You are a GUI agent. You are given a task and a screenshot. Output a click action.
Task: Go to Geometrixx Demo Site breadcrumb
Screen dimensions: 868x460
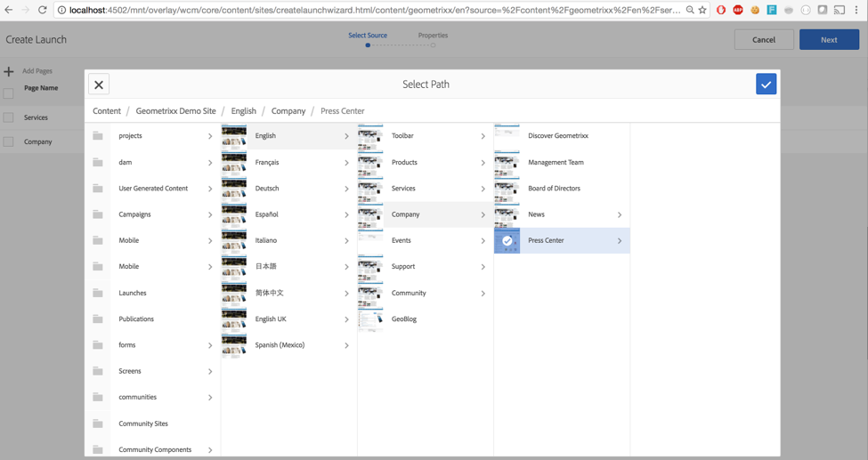(x=175, y=111)
